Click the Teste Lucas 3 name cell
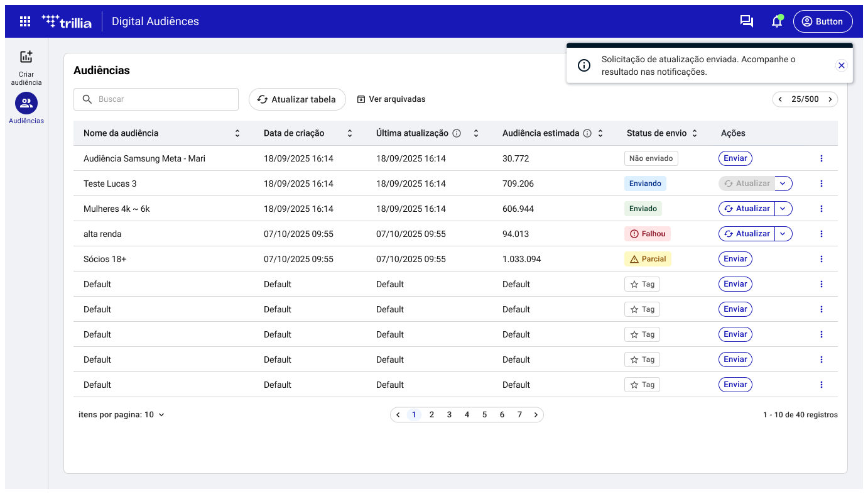868x494 pixels. click(110, 184)
